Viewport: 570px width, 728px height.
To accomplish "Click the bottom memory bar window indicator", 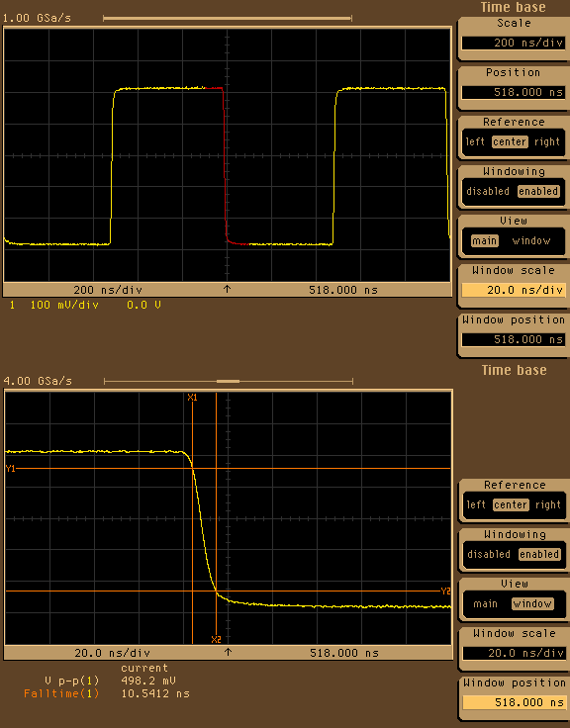I will tap(228, 381).
